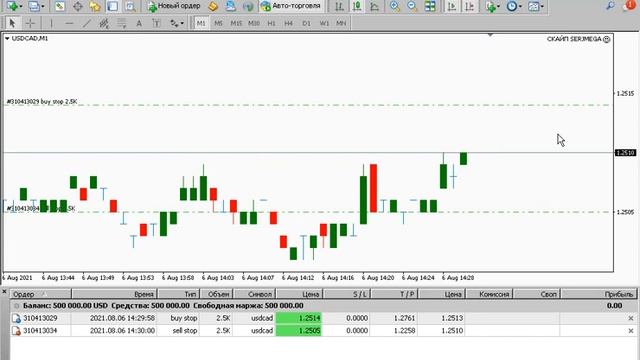Expand the USDCAD,M1 chart title triangle
This screenshot has height=360, width=640.
tap(7, 38)
